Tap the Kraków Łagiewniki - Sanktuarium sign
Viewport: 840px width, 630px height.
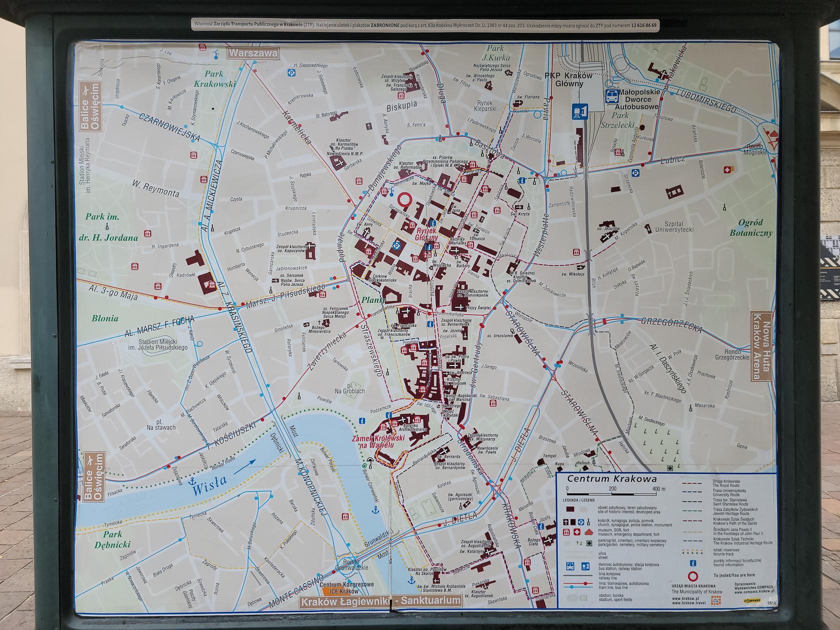(x=380, y=600)
